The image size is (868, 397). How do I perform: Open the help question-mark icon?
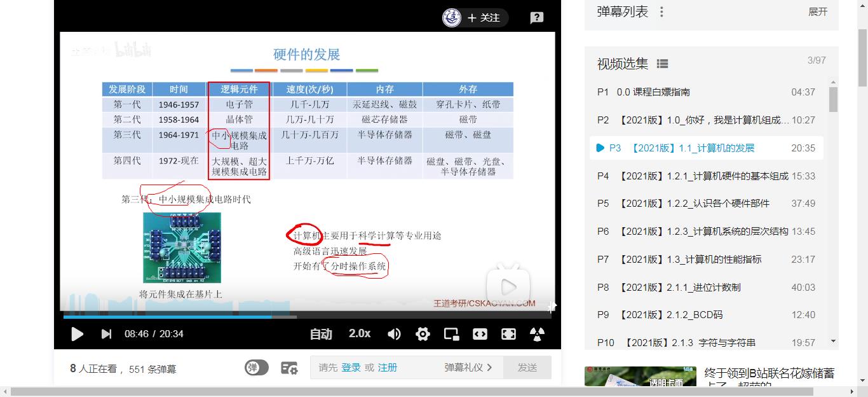(537, 18)
